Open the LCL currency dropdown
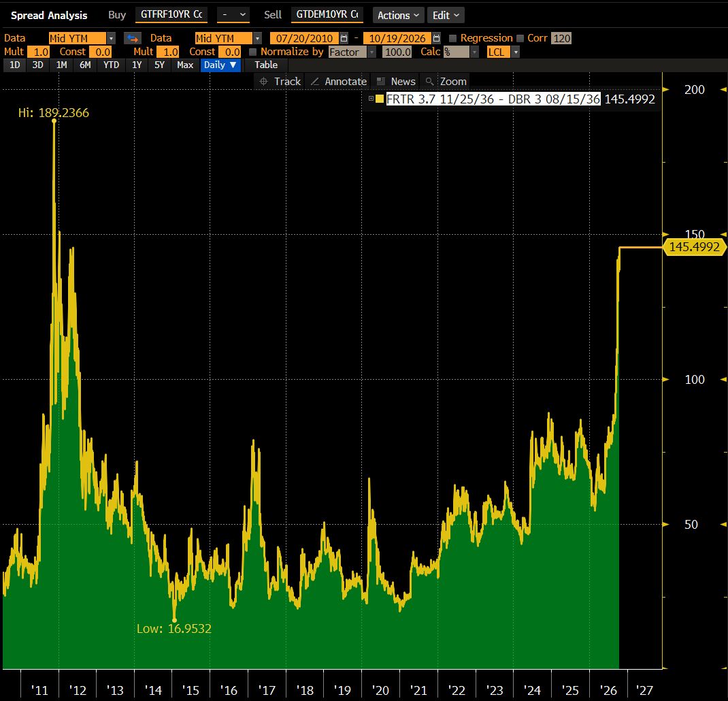This screenshot has height=701, width=728. pyautogui.click(x=515, y=52)
